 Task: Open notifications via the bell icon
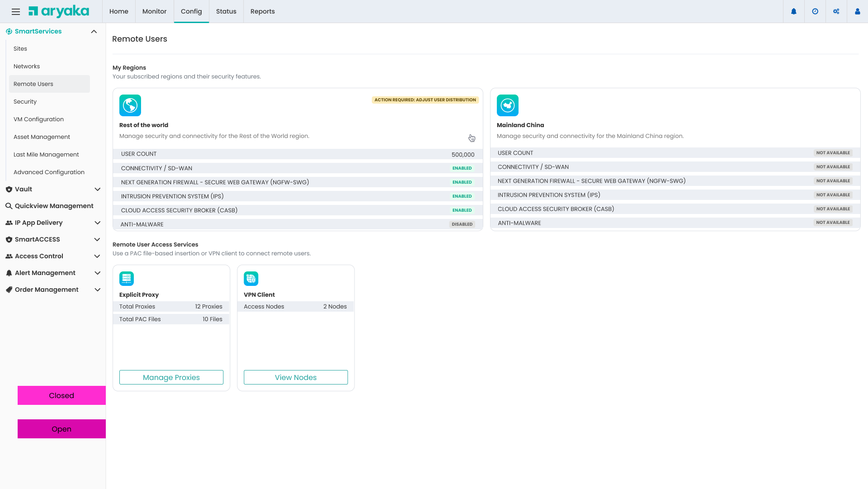pos(794,11)
